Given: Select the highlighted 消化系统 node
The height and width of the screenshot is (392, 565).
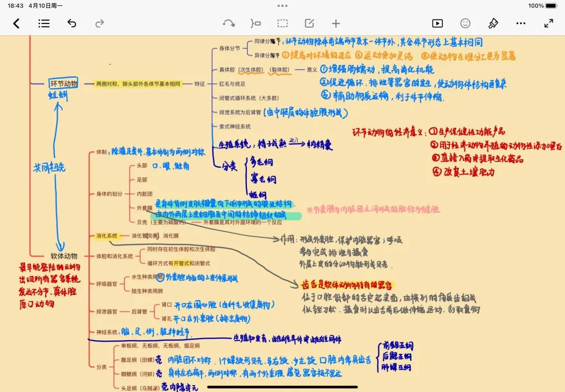Looking at the screenshot, I should [x=107, y=236].
